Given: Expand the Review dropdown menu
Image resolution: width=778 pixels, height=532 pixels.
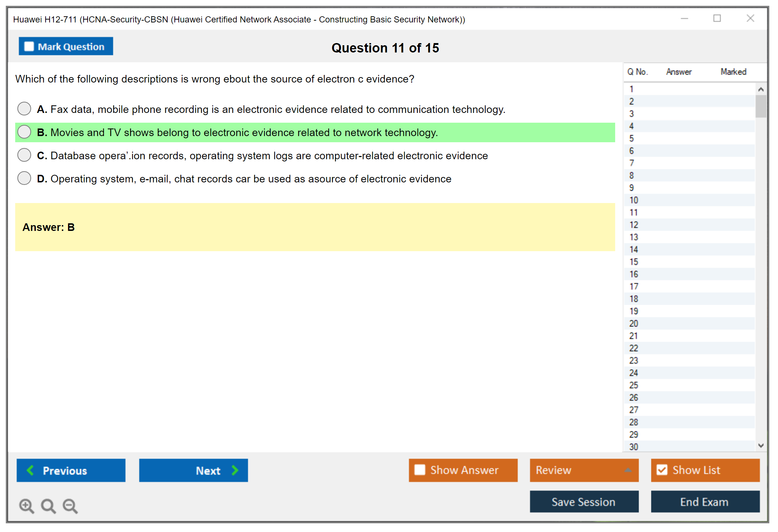Looking at the screenshot, I should pyautogui.click(x=628, y=470).
